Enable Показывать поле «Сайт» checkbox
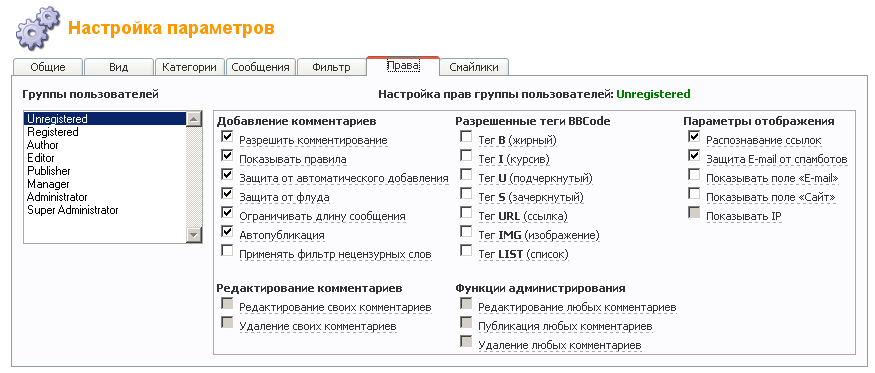 [694, 194]
